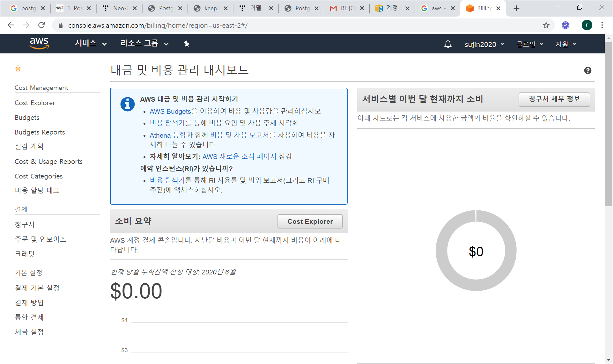Follow the 비용 및 사용 보고서 link
This screenshot has height=364, width=613.
pyautogui.click(x=240, y=135)
